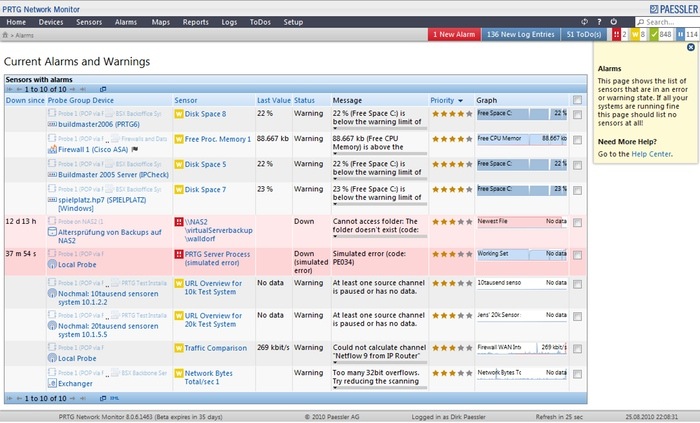Expand the 'Too many 32bit overflows' message
The image size is (700, 423).
(380, 388)
